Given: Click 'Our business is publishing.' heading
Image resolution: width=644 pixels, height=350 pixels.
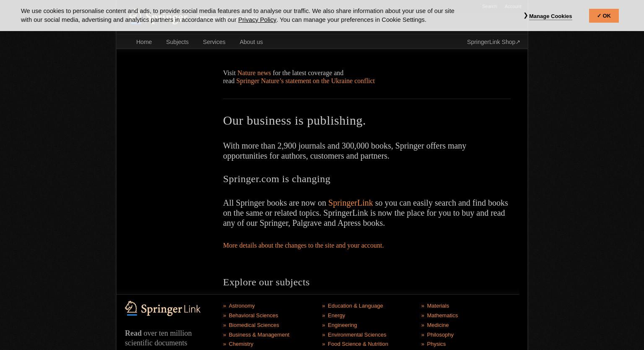Looking at the screenshot, I should coord(294,120).
